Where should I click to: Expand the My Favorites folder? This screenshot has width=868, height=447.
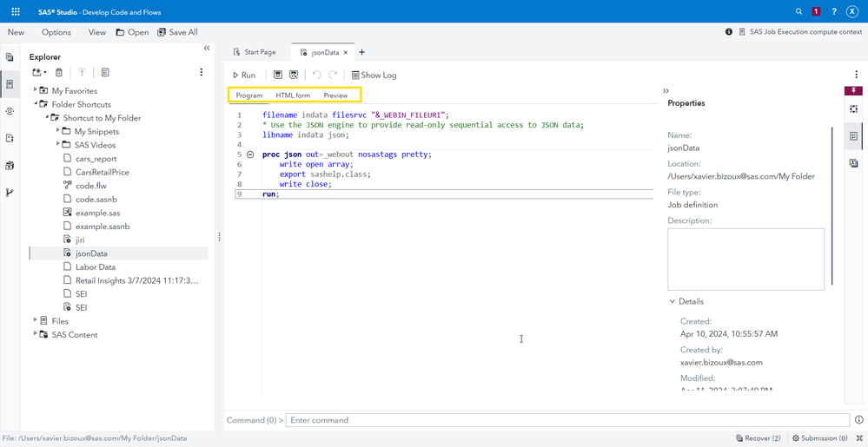35,89
